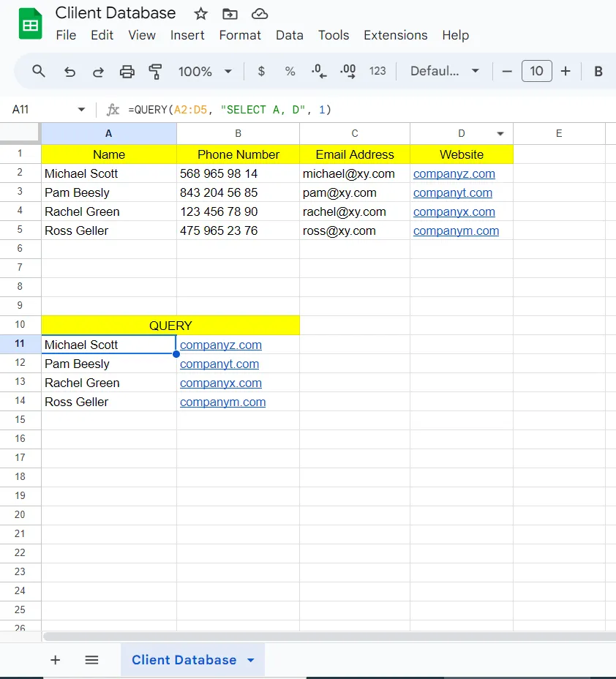Click the Cliient Database document title
The image size is (616, 679).
coord(115,13)
